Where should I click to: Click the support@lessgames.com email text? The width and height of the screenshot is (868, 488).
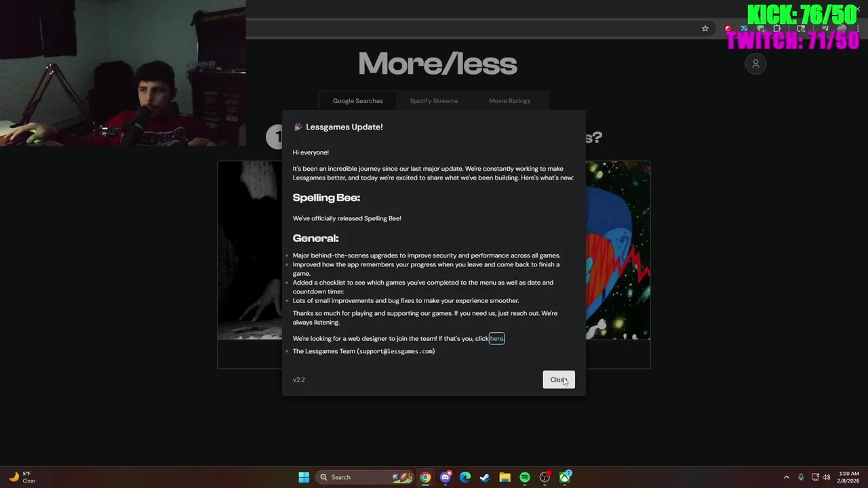pyautogui.click(x=397, y=351)
